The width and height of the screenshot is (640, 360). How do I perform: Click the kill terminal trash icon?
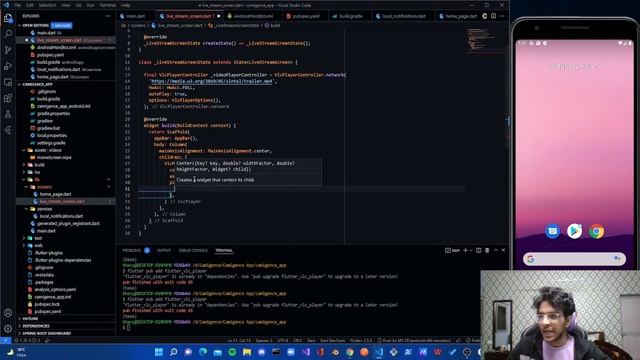(x=487, y=250)
